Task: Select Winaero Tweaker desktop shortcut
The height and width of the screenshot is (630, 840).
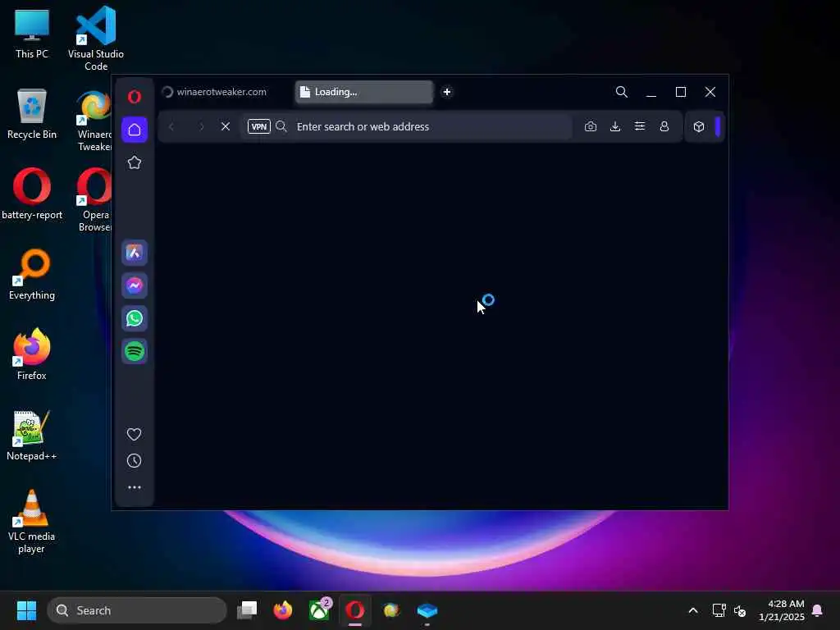Action: pyautogui.click(x=94, y=121)
